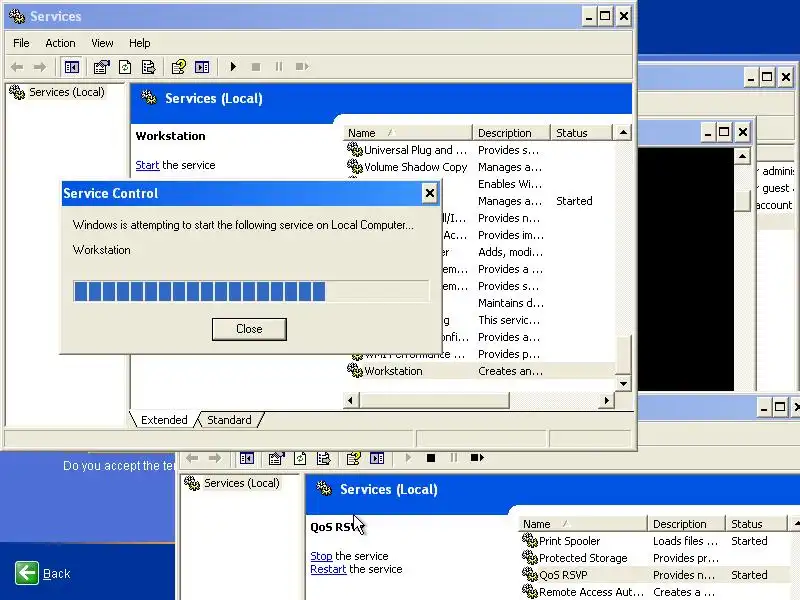Open the Action menu
The height and width of the screenshot is (600, 800).
click(60, 43)
